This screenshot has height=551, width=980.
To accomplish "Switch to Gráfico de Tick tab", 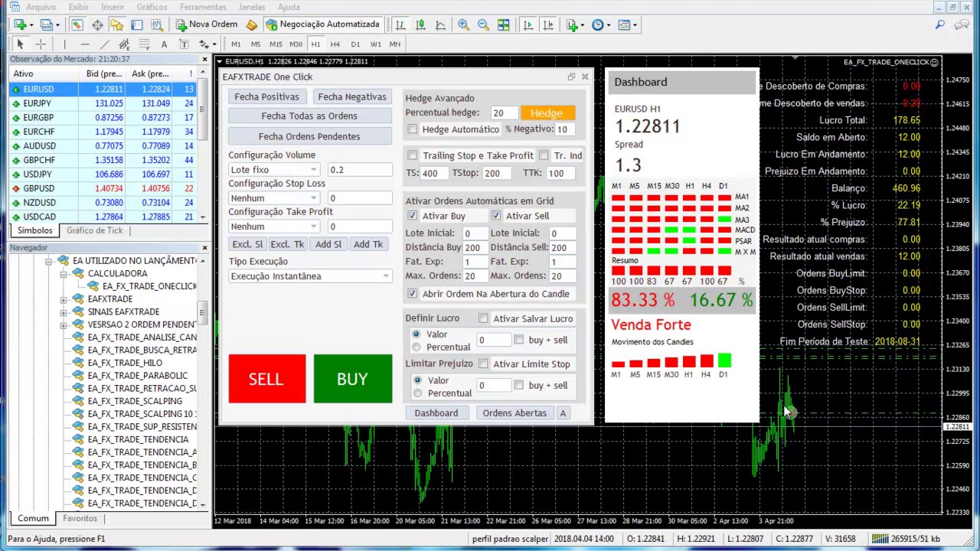I will tap(94, 230).
